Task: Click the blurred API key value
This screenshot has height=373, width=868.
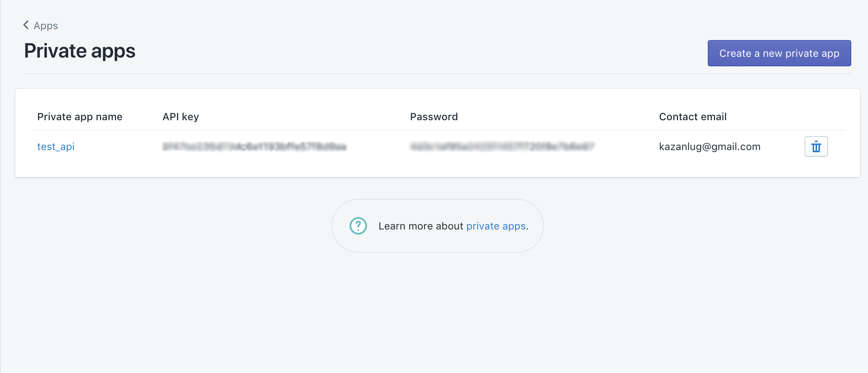Action: pyautogui.click(x=255, y=146)
